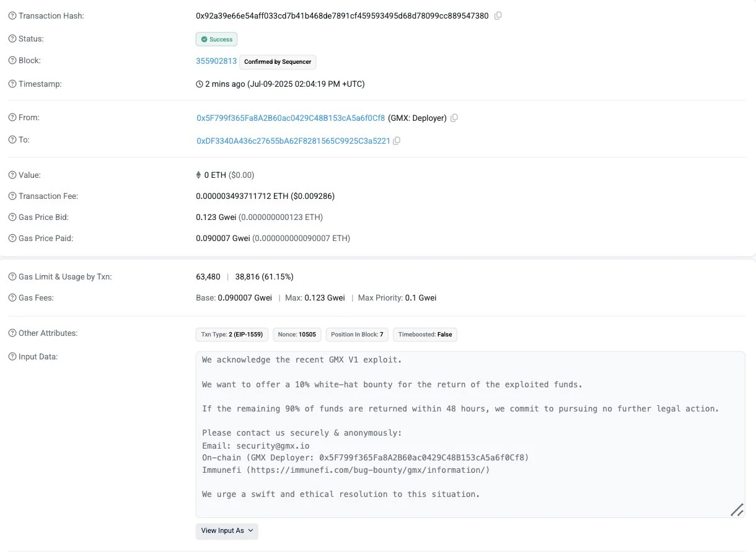Click the Success status badge
The width and height of the screenshot is (756, 554).
[216, 39]
